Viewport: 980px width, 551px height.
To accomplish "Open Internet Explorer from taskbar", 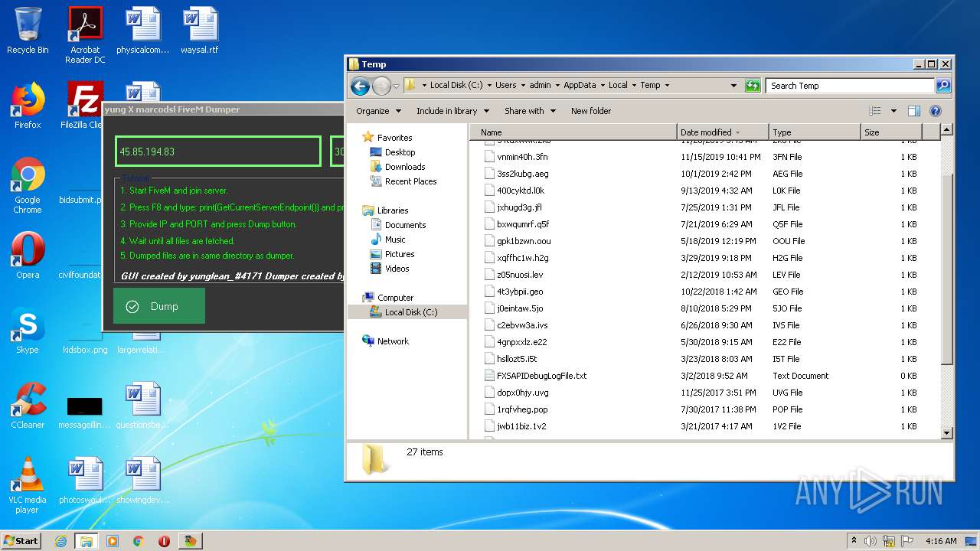I will pos(60,541).
